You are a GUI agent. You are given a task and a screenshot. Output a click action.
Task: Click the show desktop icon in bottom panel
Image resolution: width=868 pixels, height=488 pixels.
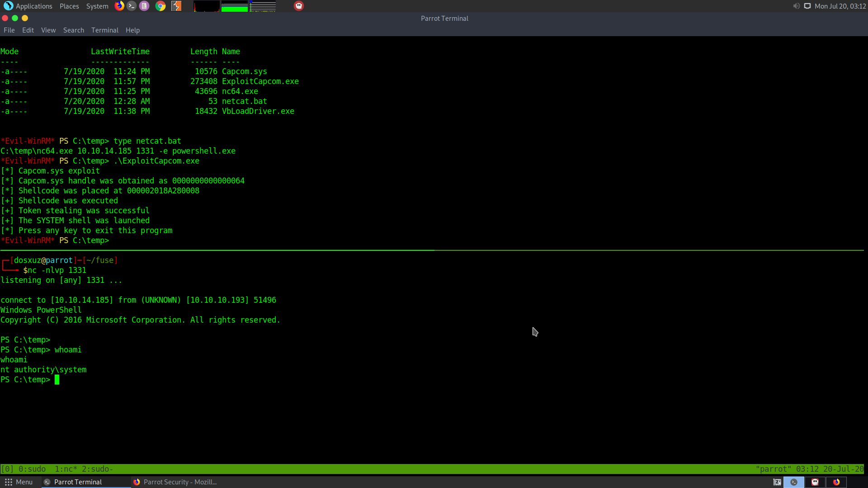[777, 482]
